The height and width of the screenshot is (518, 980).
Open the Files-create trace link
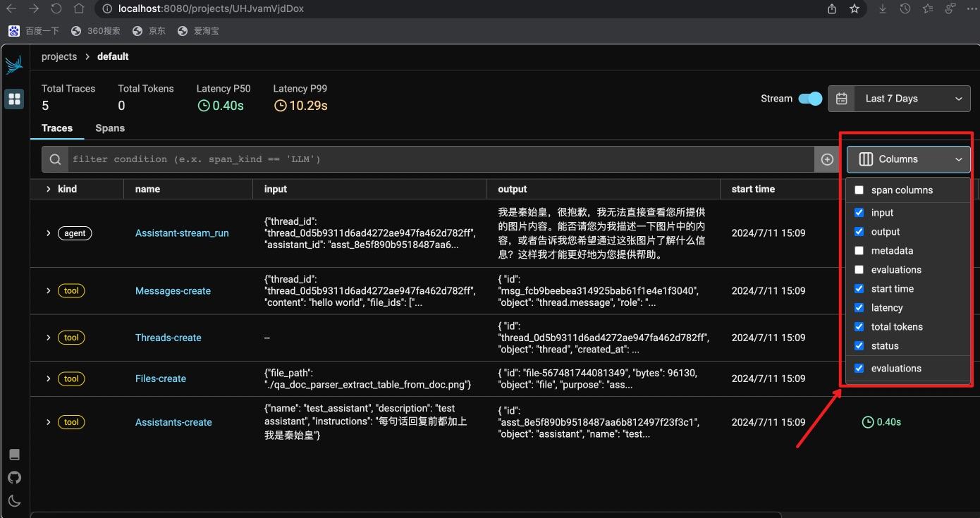point(161,378)
